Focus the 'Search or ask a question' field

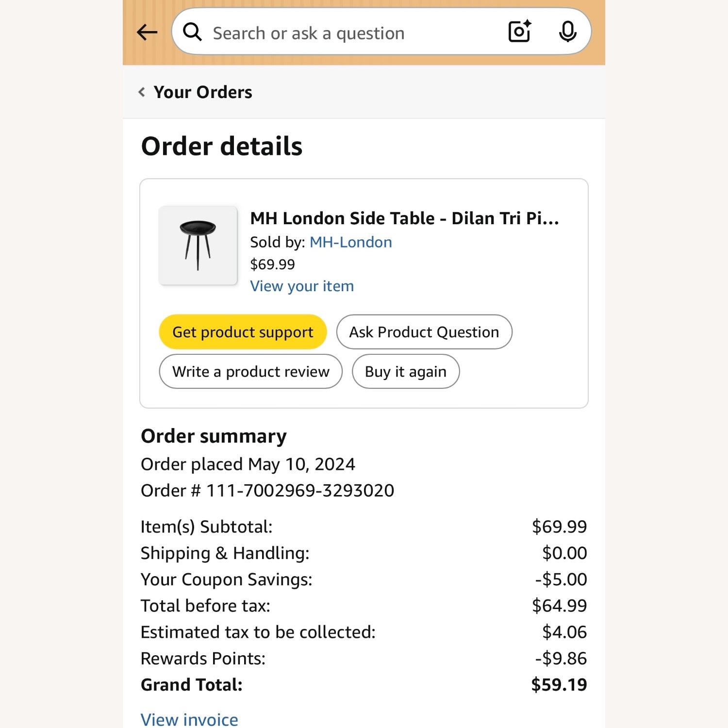coord(340,33)
